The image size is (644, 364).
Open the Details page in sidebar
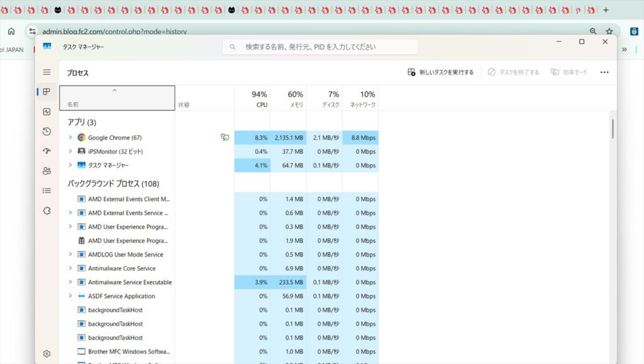coord(47,190)
